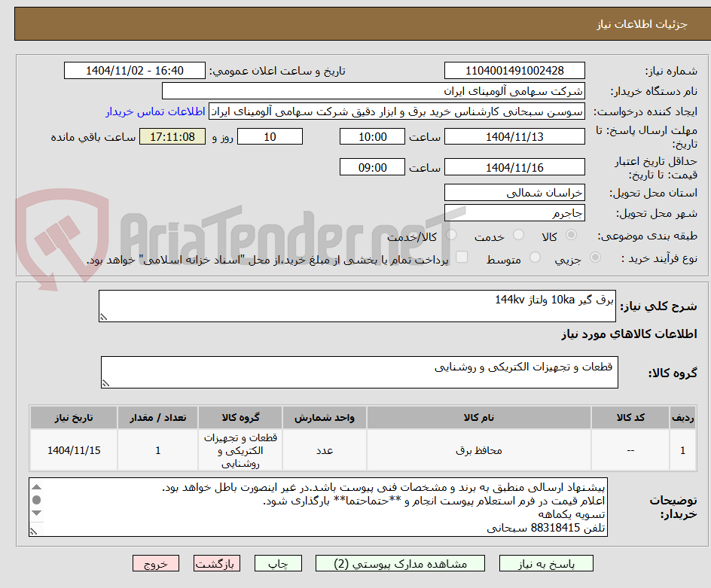Screen dimensions: 711x588
Task: Click the پاسخ به نیاز button
Action: coord(546,563)
